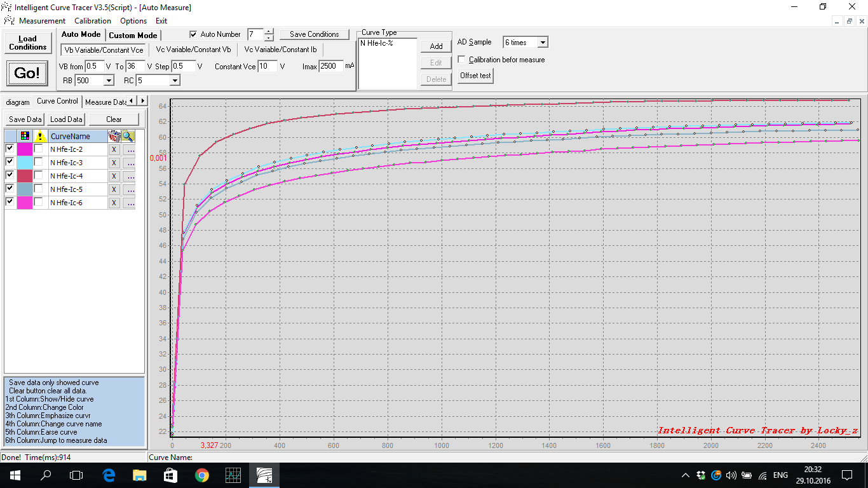Click the magnifier jump-to-data header icon
The image size is (868, 488).
coord(128,136)
